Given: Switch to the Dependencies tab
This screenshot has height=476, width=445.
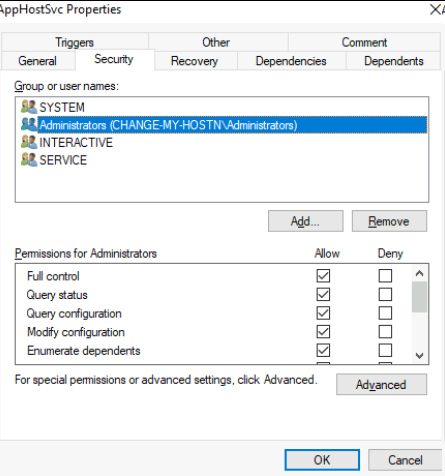Looking at the screenshot, I should 291,61.
